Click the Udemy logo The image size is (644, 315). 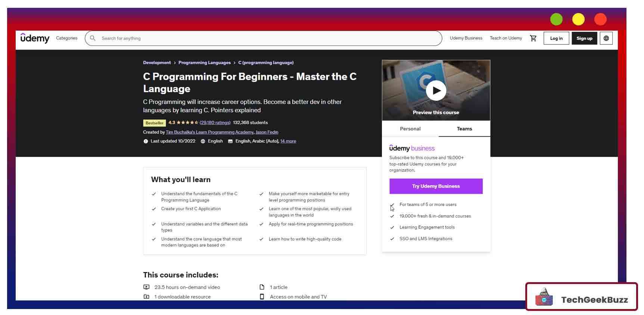[35, 38]
